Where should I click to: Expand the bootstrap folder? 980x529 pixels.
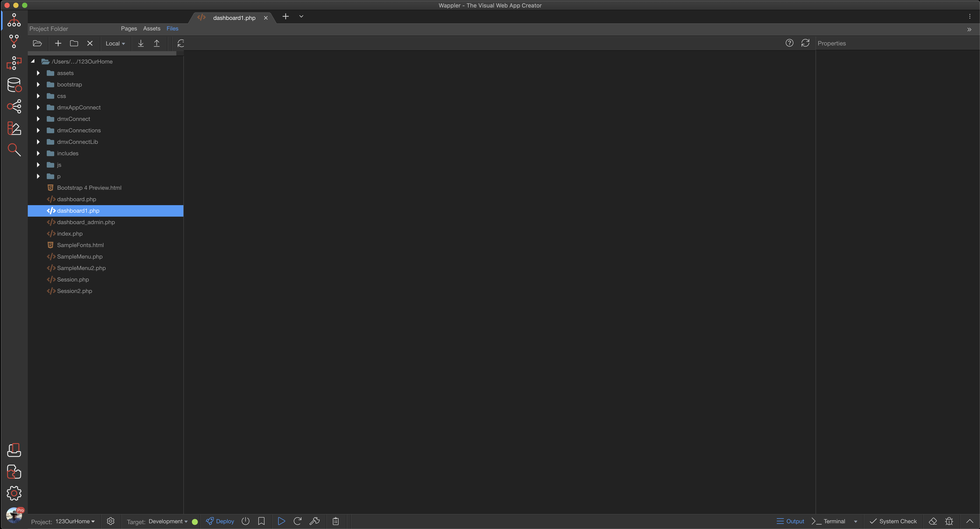coord(38,84)
